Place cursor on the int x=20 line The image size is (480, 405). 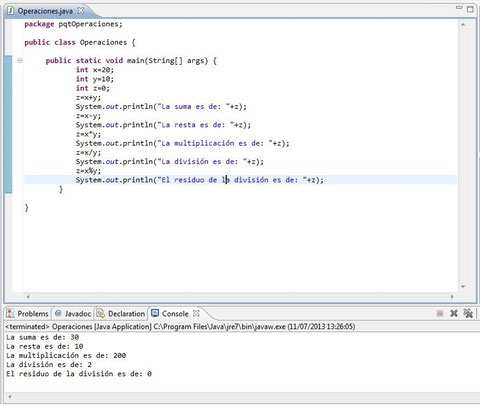95,70
